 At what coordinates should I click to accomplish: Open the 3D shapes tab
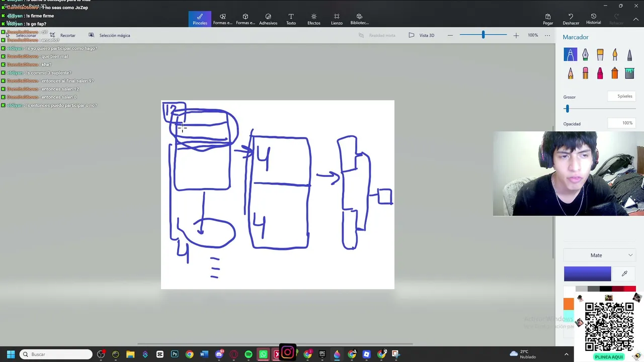246,19
